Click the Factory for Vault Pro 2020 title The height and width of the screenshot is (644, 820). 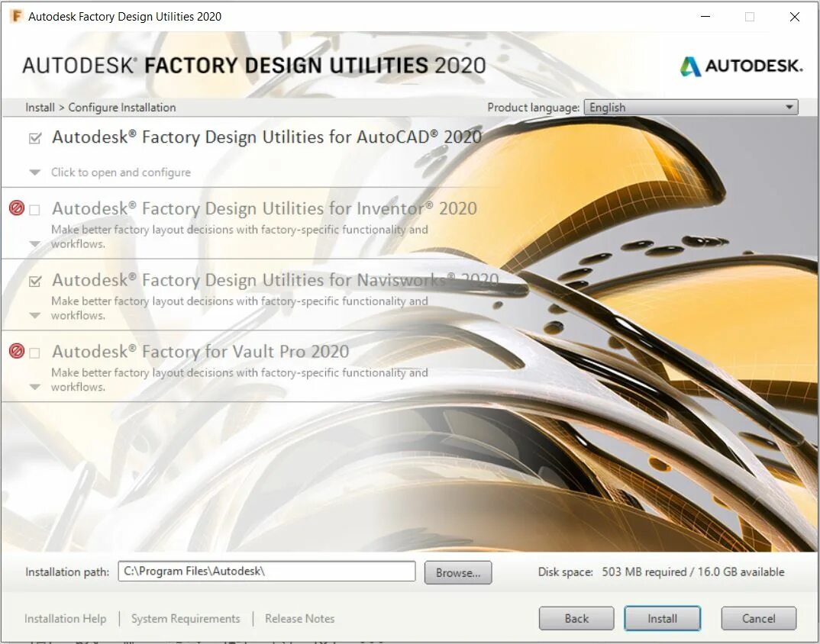pos(200,351)
